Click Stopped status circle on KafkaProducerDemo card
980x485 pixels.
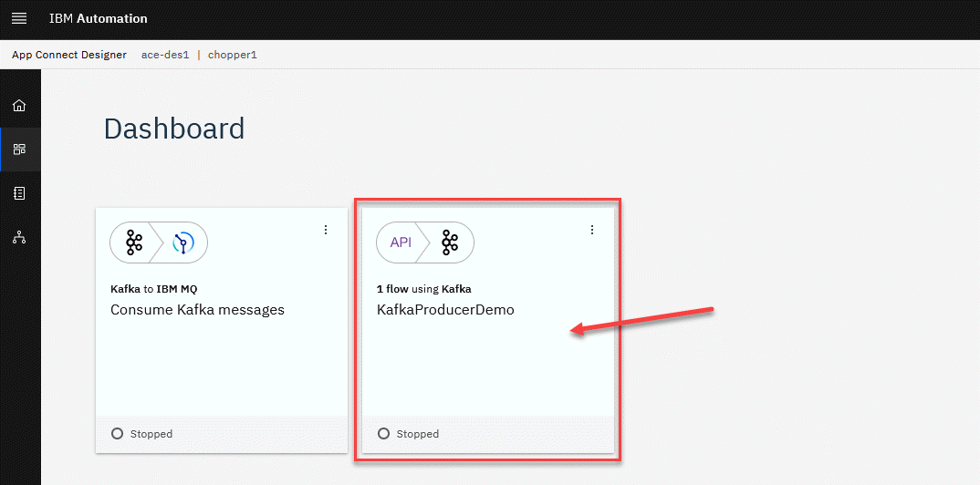(383, 434)
